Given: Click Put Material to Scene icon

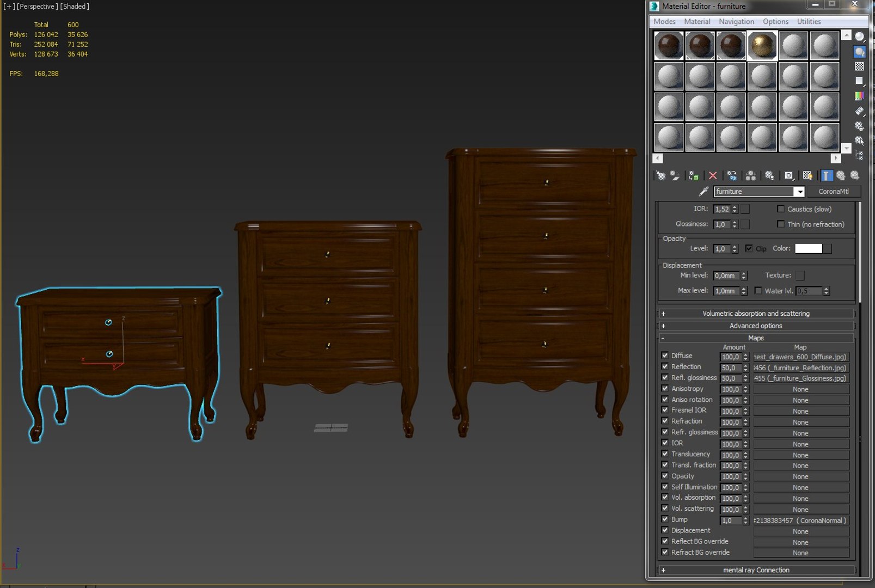Looking at the screenshot, I should pyautogui.click(x=675, y=175).
